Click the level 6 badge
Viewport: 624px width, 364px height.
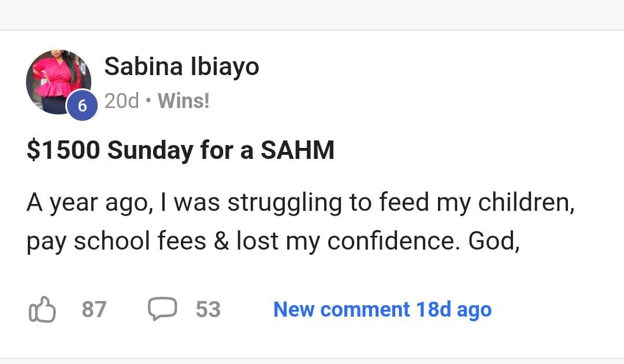(82, 106)
